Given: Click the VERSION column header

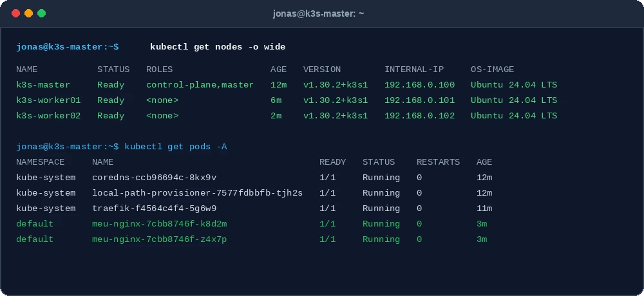Looking at the screenshot, I should pyautogui.click(x=322, y=69).
